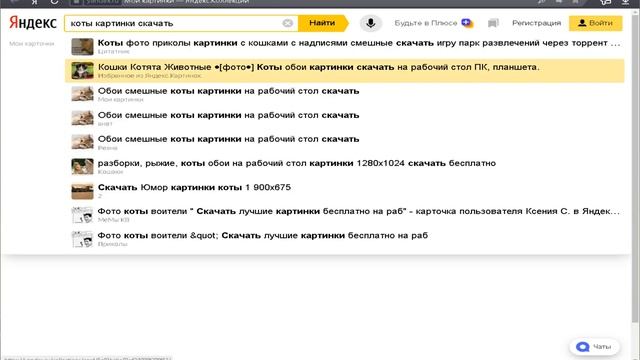Click the yellow Найти button
This screenshot has width=640, height=360.
(x=322, y=23)
